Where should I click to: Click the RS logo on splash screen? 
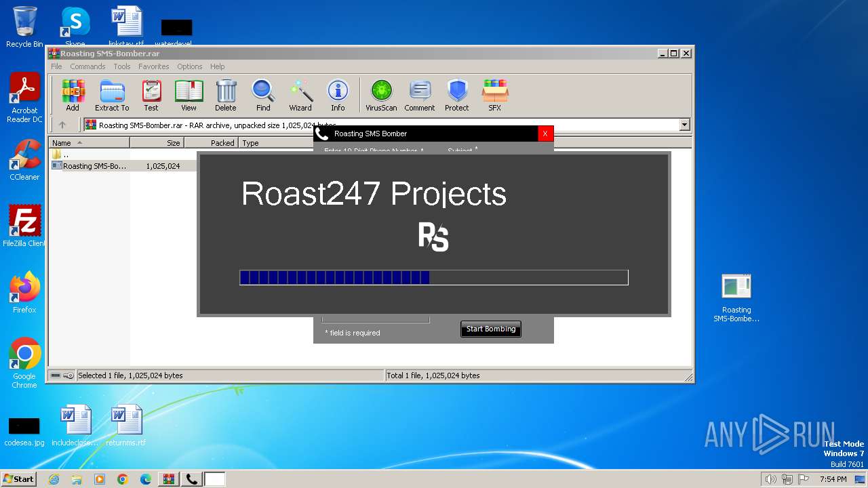tap(434, 238)
